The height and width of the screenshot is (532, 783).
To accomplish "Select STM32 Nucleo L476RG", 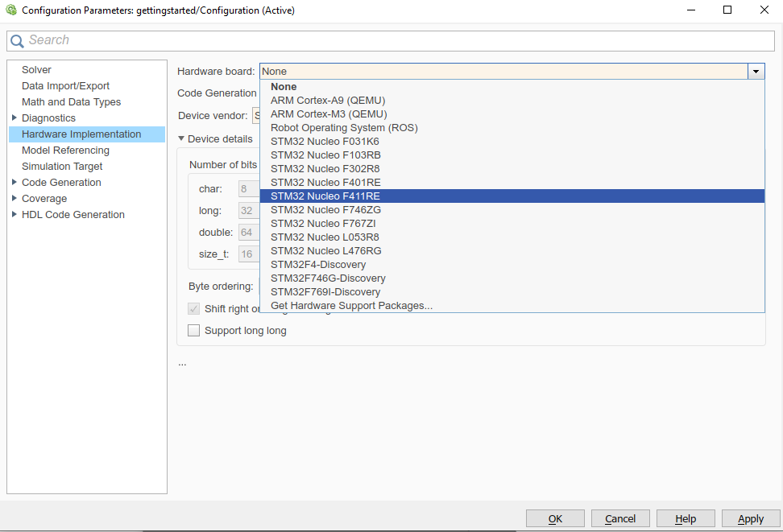I will [x=512, y=251].
